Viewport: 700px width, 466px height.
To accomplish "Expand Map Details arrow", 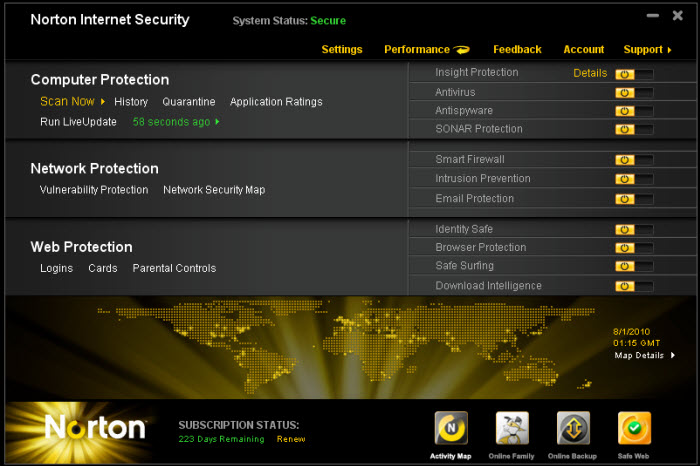I will point(672,355).
